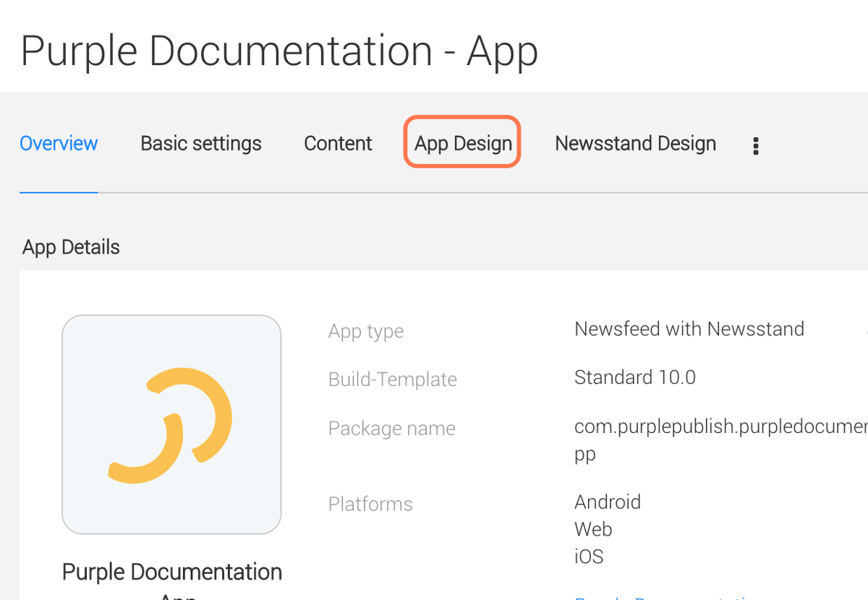868x600 pixels.
Task: Click the App Details heading
Action: 71,247
